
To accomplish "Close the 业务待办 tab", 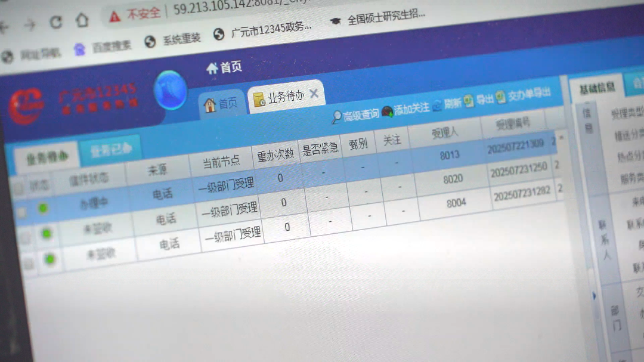I will [314, 94].
